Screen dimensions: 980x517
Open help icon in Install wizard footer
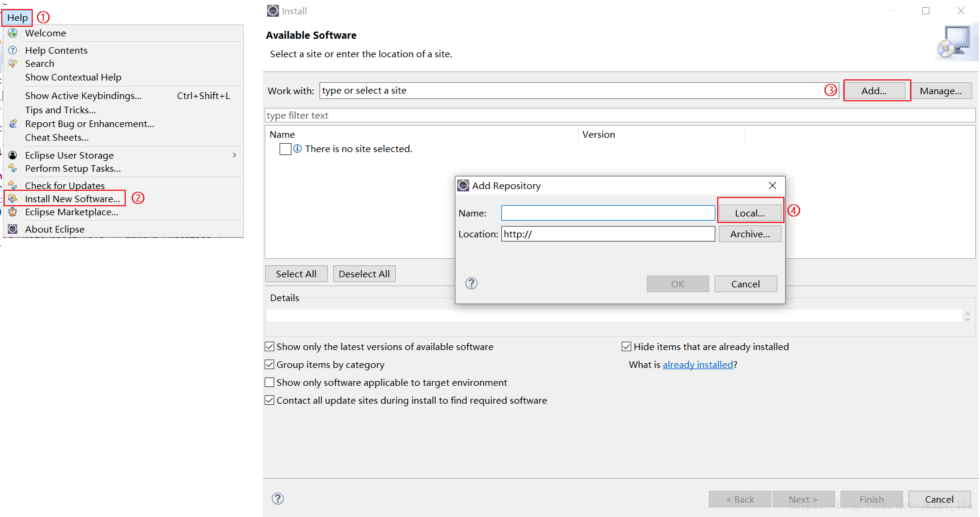tap(278, 499)
